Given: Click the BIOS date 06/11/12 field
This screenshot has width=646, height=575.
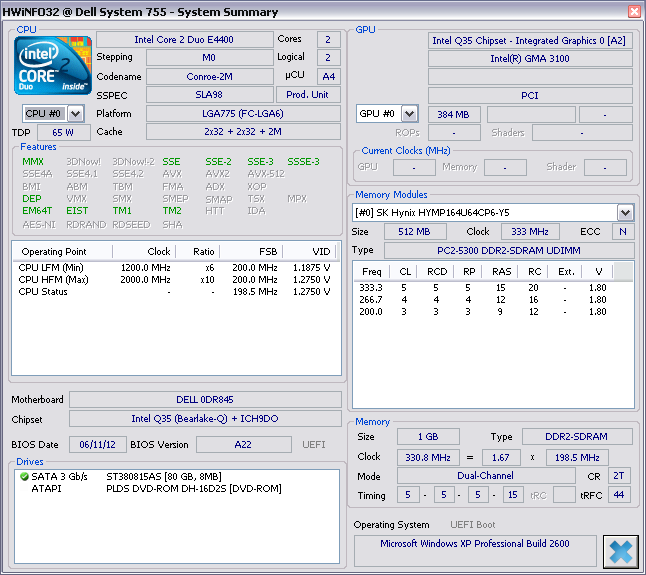Looking at the screenshot, I should tap(98, 445).
